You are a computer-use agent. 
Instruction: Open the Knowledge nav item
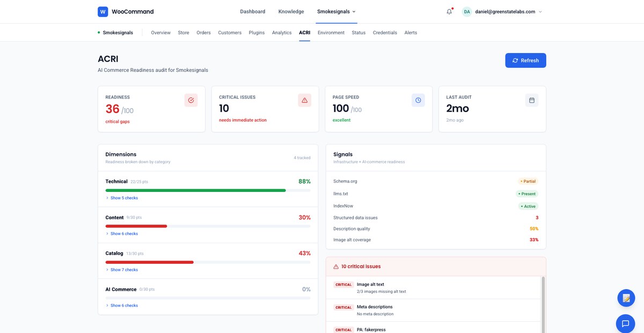[x=291, y=11]
